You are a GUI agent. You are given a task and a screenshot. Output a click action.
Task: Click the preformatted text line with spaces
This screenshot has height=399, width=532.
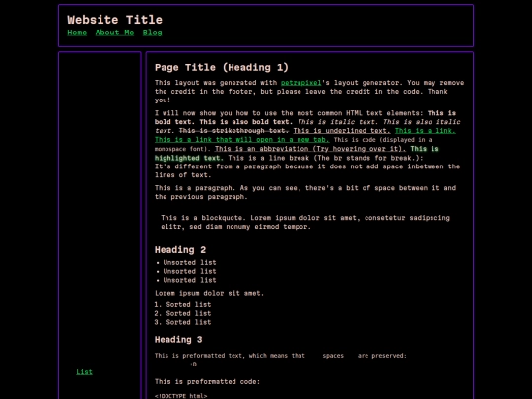pos(280,356)
